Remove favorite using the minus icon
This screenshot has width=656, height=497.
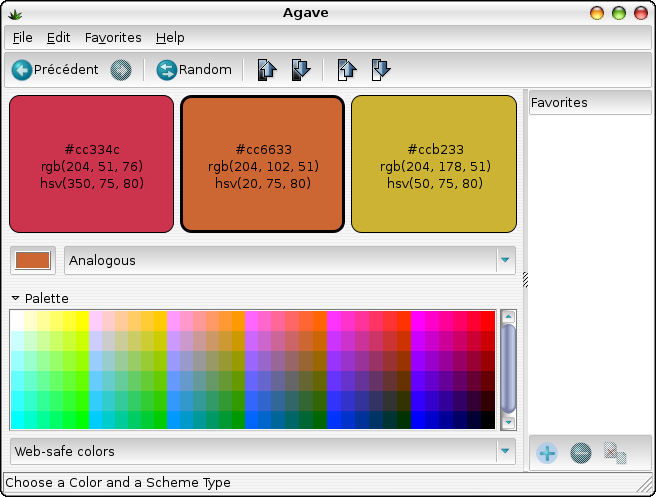point(581,453)
